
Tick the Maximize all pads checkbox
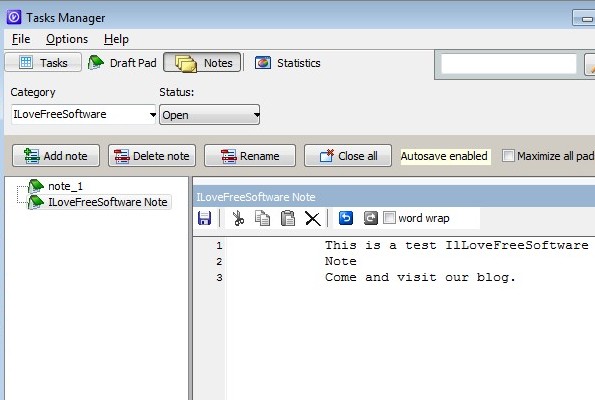tap(508, 156)
